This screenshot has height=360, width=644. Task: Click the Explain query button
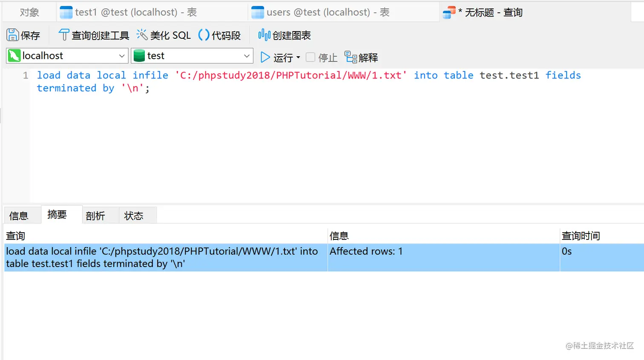(x=361, y=57)
